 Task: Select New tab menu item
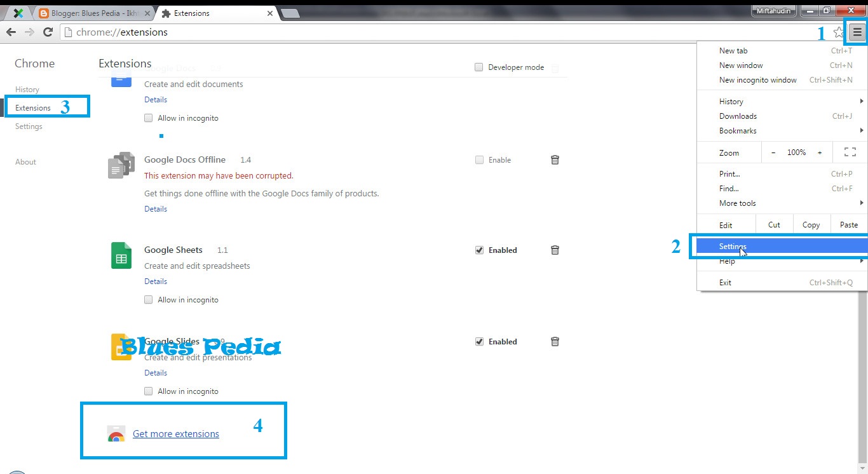782,51
